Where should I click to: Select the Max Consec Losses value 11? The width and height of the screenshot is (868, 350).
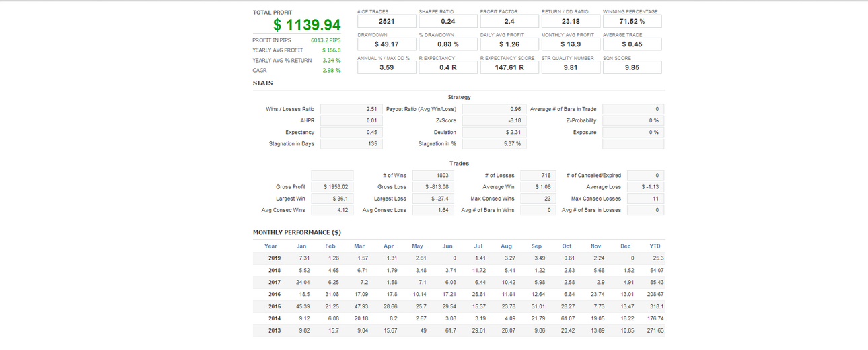pos(645,199)
